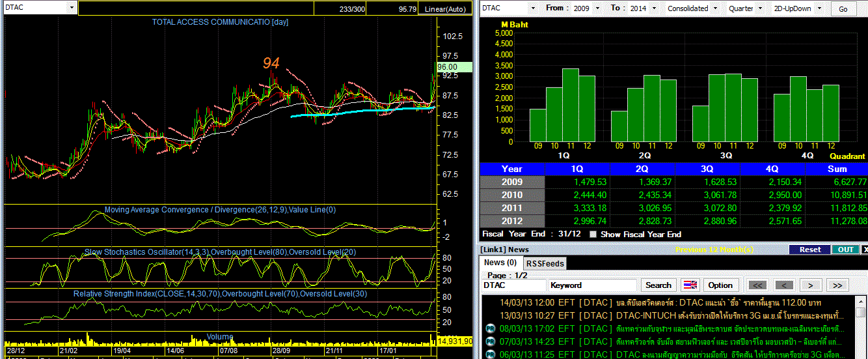The image size is (868, 359).
Task: Open the chart symbol DTAC dropdown
Action: pyautogui.click(x=71, y=8)
